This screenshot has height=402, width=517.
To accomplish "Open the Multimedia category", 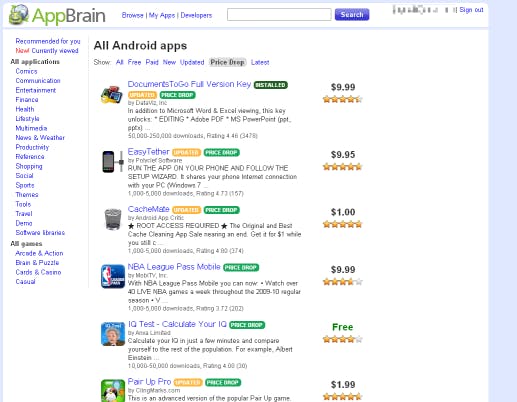I will [31, 128].
